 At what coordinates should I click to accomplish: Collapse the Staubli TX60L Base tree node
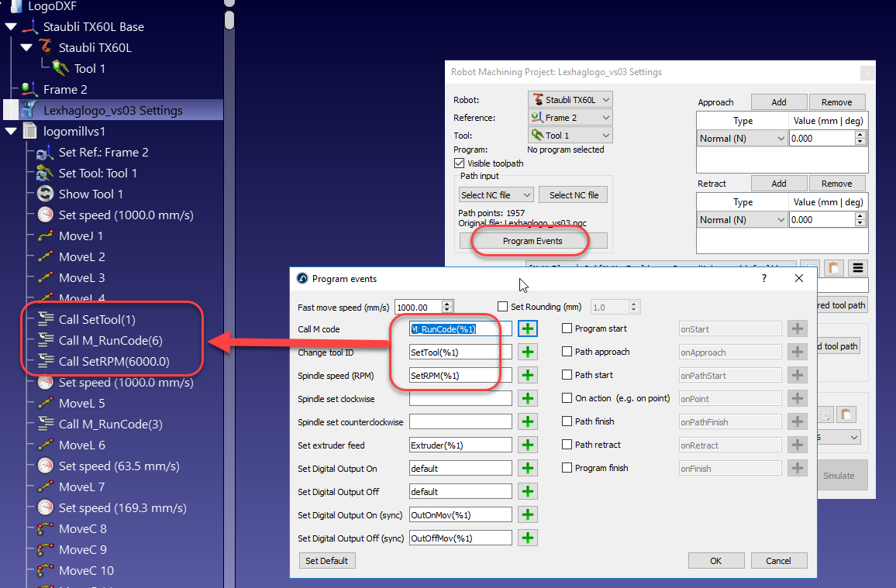click(11, 27)
